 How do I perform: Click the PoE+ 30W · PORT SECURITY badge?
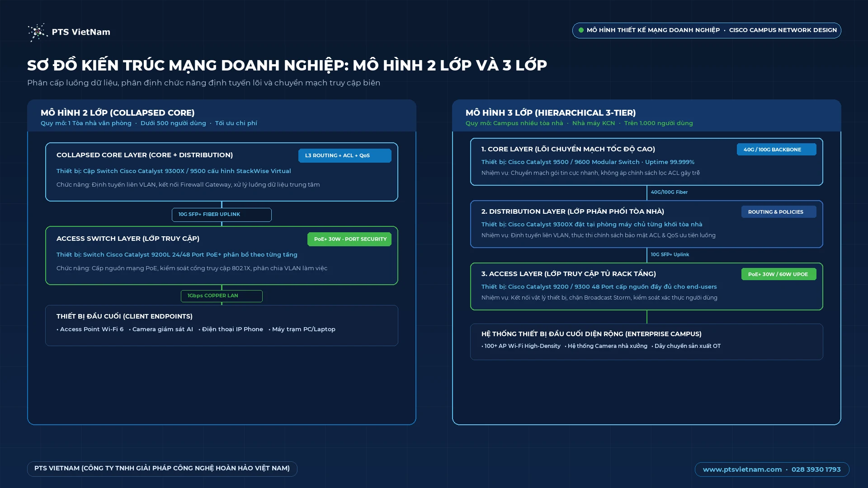349,239
